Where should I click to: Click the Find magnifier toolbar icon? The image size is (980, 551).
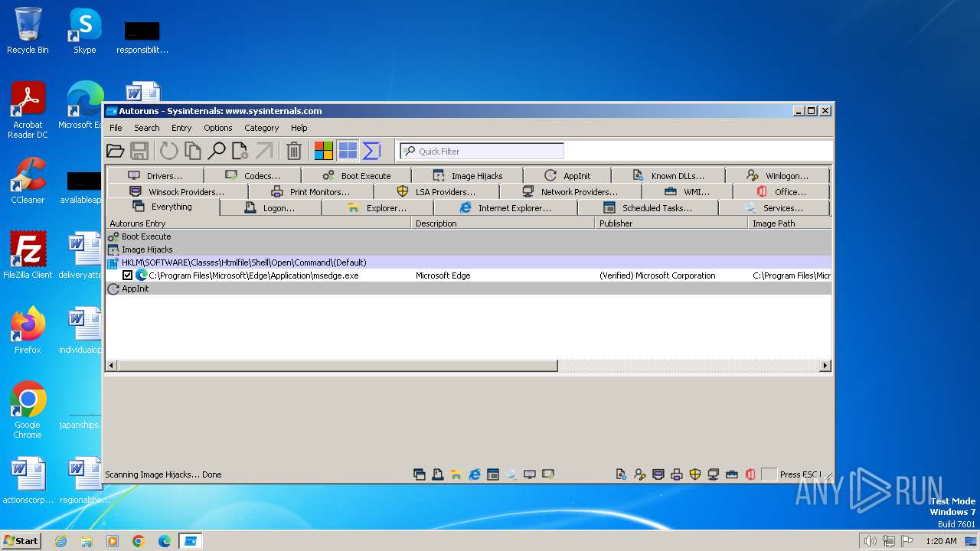pyautogui.click(x=217, y=151)
